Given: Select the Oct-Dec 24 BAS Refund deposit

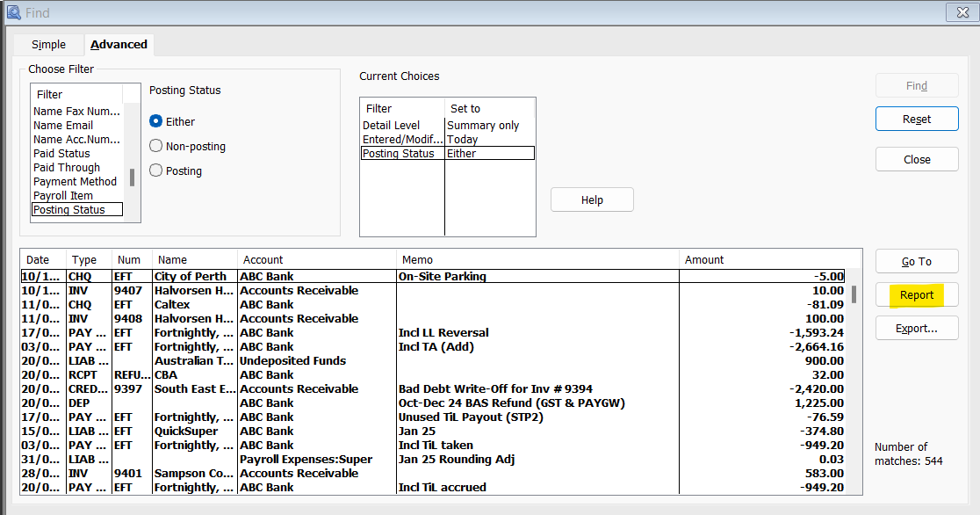Looking at the screenshot, I should 433,403.
